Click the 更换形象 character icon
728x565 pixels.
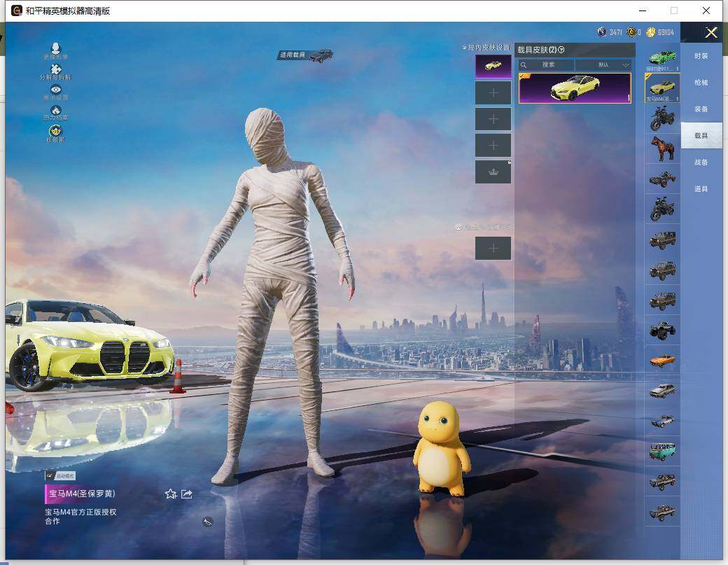pos(55,49)
